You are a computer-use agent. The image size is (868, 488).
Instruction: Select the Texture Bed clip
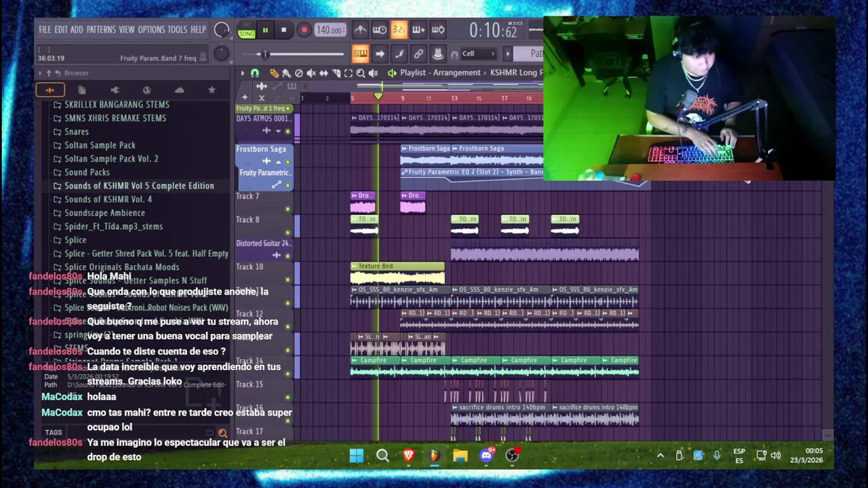(x=397, y=274)
